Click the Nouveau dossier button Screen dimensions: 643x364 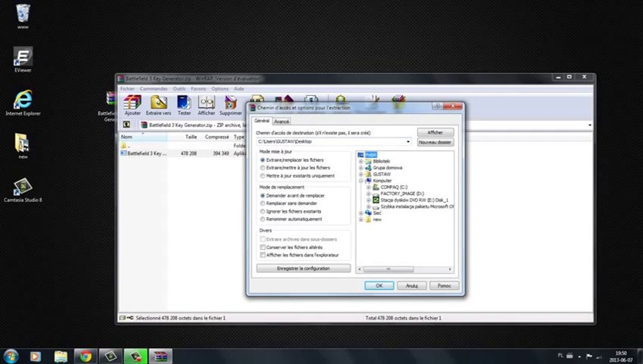[x=435, y=143]
